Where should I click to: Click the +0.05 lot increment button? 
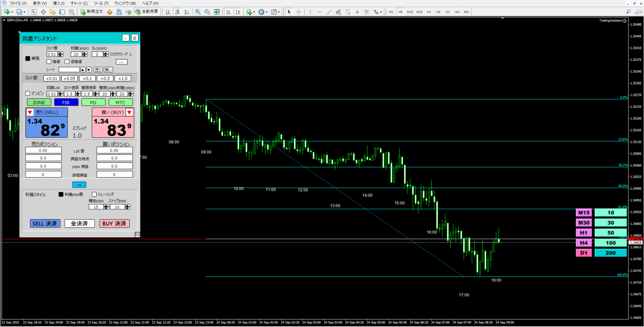[69, 78]
